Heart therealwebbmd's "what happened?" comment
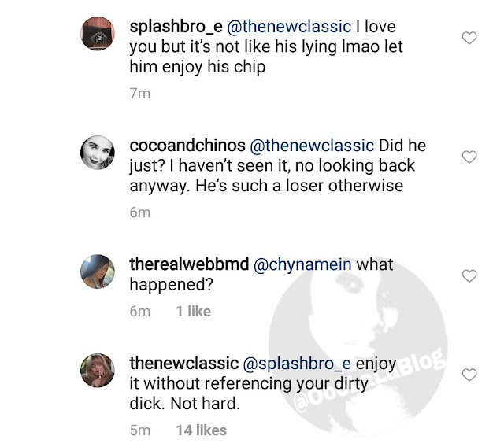Image resolution: width=504 pixels, height=447 pixels. [469, 275]
